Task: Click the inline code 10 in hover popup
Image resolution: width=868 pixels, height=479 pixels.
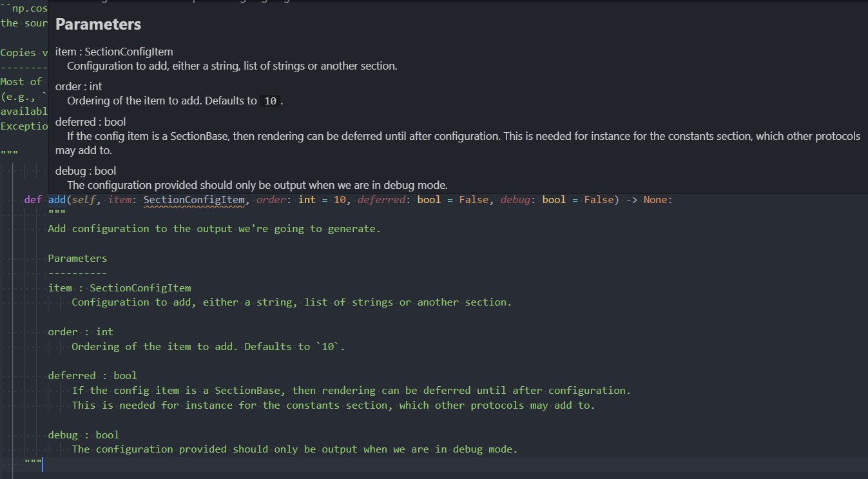Action: coord(269,101)
